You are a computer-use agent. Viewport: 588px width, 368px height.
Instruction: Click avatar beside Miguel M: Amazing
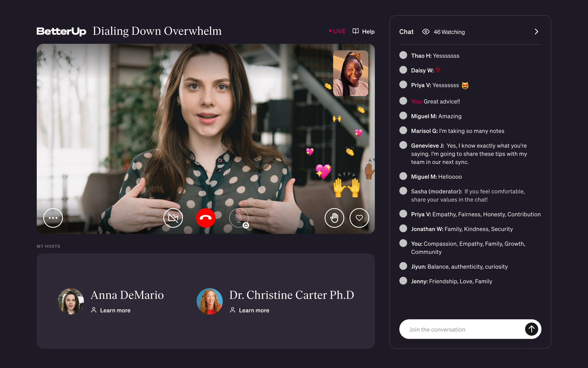403,116
